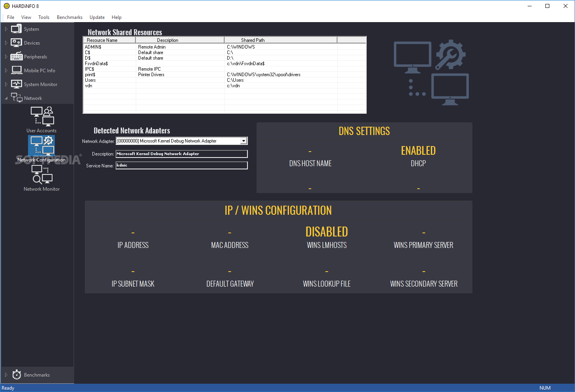Click the WINS SECONDARY SERVER label
This screenshot has width=575, height=392.
tap(424, 284)
